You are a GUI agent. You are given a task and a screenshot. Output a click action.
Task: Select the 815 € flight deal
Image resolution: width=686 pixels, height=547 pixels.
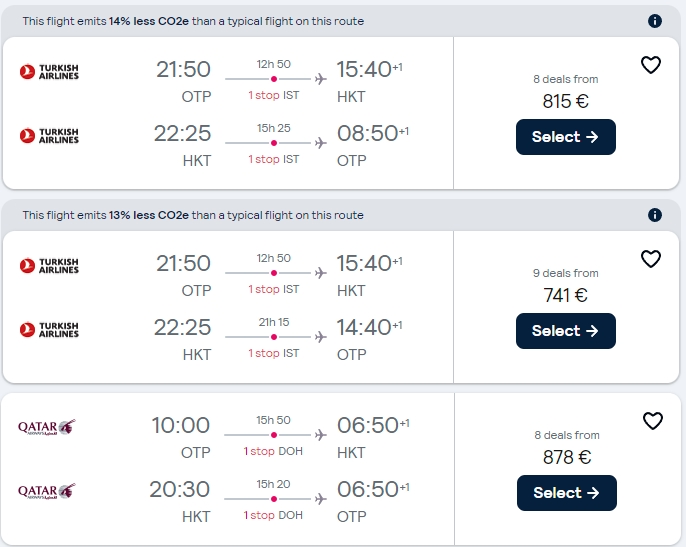pos(565,137)
